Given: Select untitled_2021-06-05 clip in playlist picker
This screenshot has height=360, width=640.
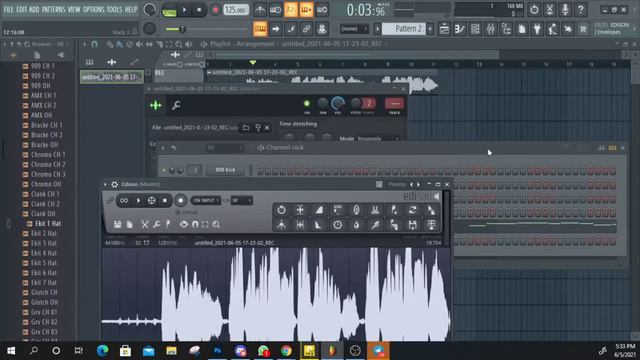Looking at the screenshot, I should tap(111, 77).
